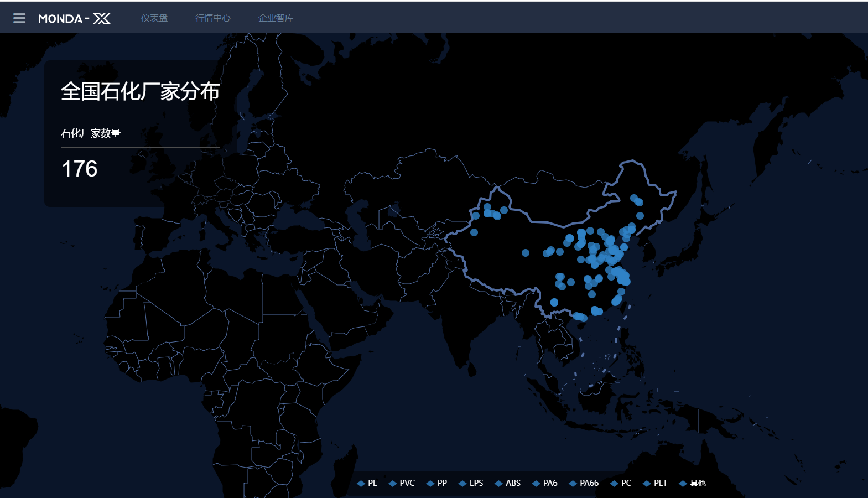Image resolution: width=868 pixels, height=498 pixels.
Task: Open the hamburger menu icon
Action: click(x=19, y=18)
